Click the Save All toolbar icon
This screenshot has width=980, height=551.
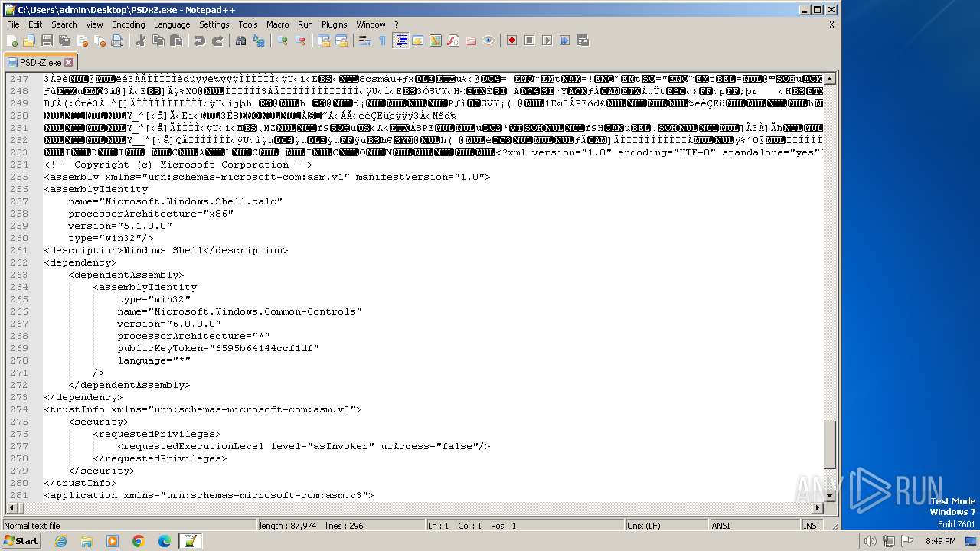(64, 41)
